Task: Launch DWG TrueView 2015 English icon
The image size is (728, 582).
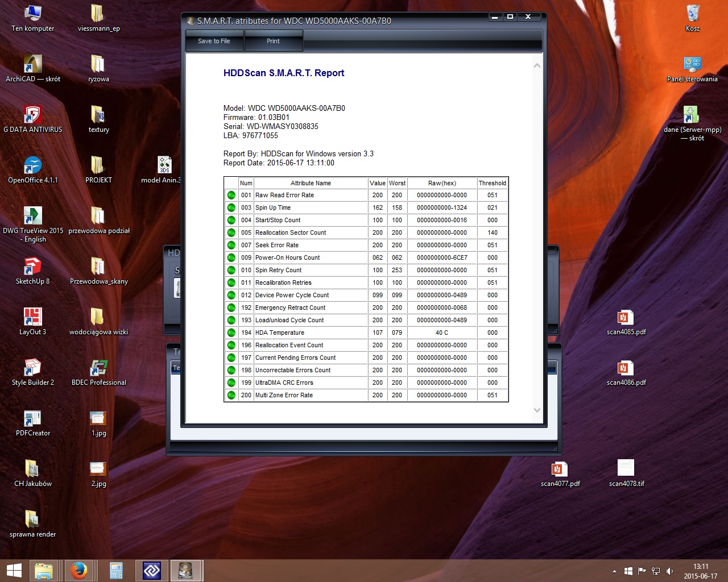Action: tap(33, 225)
